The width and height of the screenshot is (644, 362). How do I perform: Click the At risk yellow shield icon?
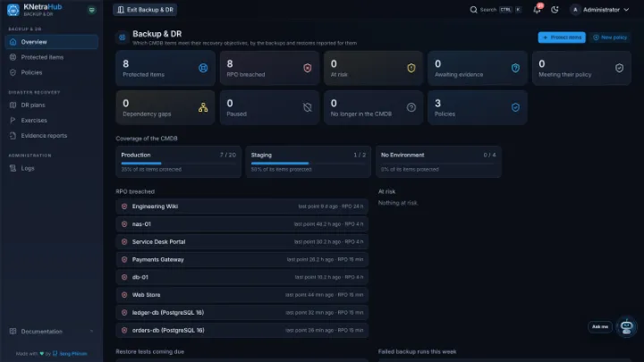411,68
